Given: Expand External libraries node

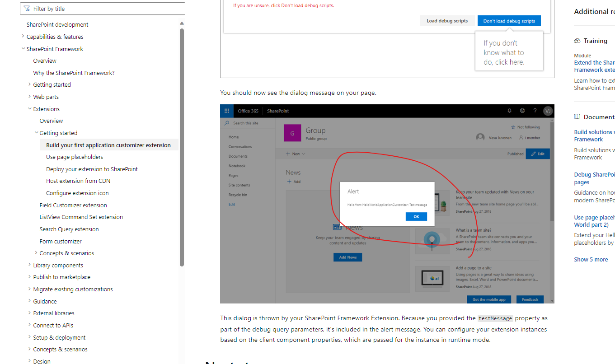Looking at the screenshot, I should pyautogui.click(x=30, y=313).
